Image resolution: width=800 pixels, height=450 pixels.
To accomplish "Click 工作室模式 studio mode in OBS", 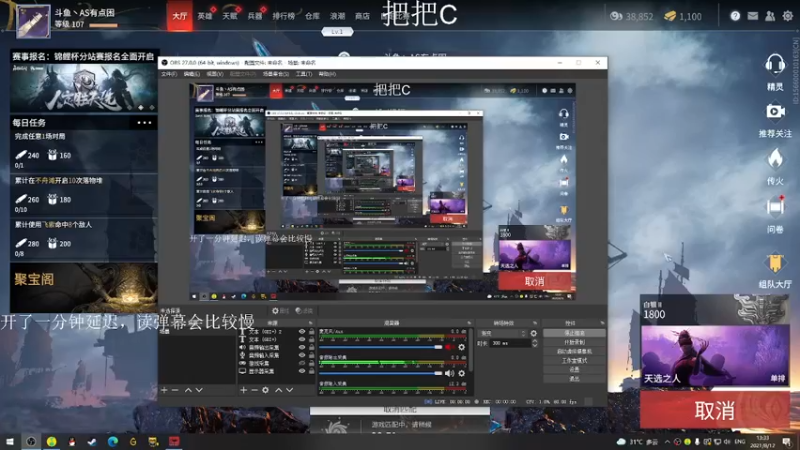I will pyautogui.click(x=574, y=360).
